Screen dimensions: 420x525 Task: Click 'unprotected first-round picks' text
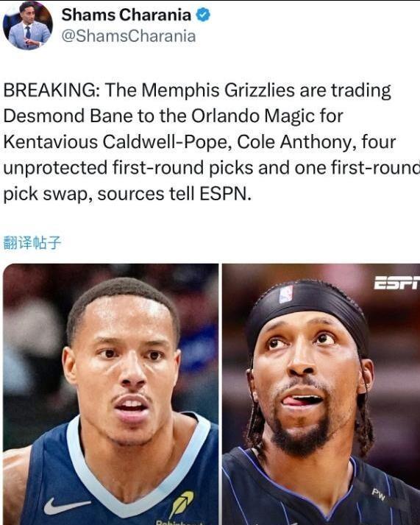coord(129,168)
